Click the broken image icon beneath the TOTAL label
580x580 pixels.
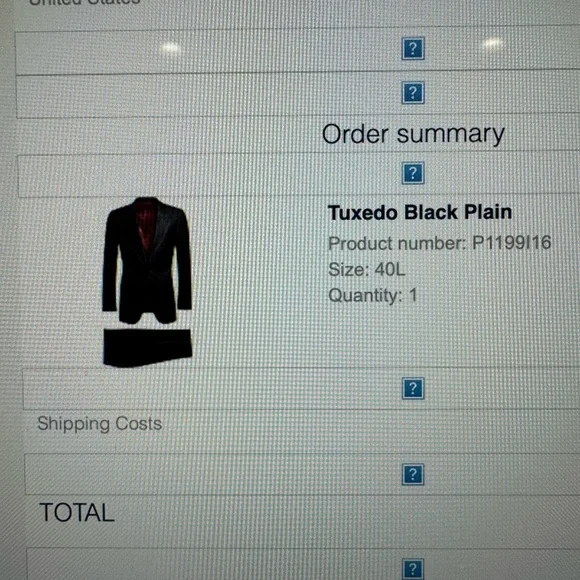tap(413, 569)
